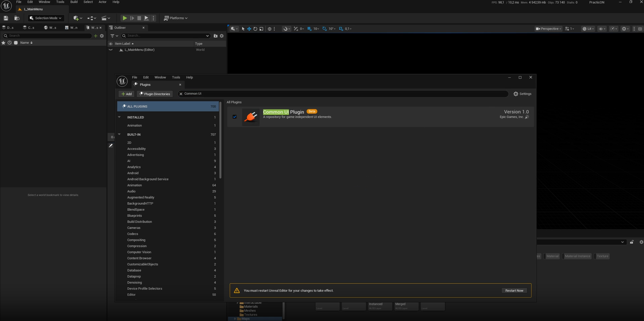
Task: Clear the Common UI search text
Action: click(181, 94)
